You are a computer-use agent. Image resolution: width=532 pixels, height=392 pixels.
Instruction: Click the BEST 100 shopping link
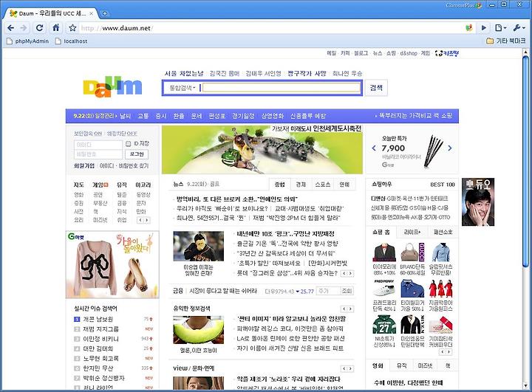click(442, 185)
